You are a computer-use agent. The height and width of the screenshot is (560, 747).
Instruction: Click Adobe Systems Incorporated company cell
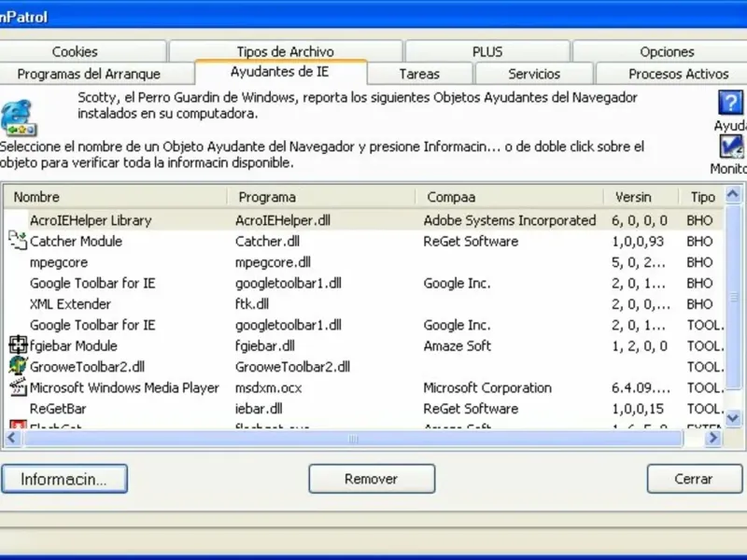tap(510, 220)
